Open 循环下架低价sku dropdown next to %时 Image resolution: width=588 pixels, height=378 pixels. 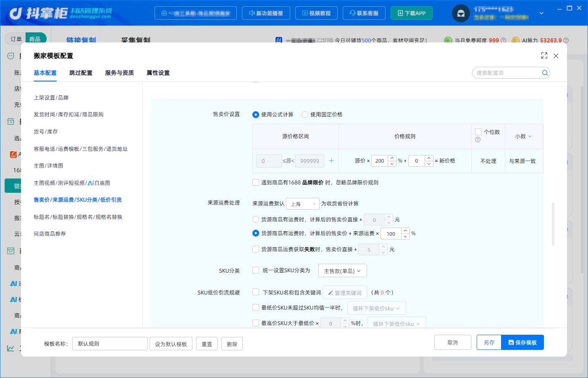click(396, 323)
